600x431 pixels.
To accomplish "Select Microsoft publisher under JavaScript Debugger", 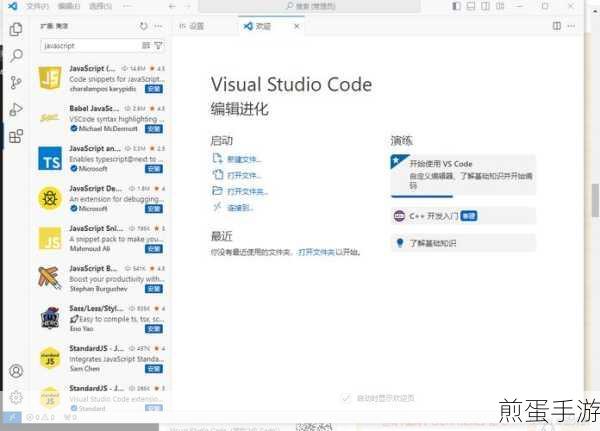I will click(x=93, y=209).
